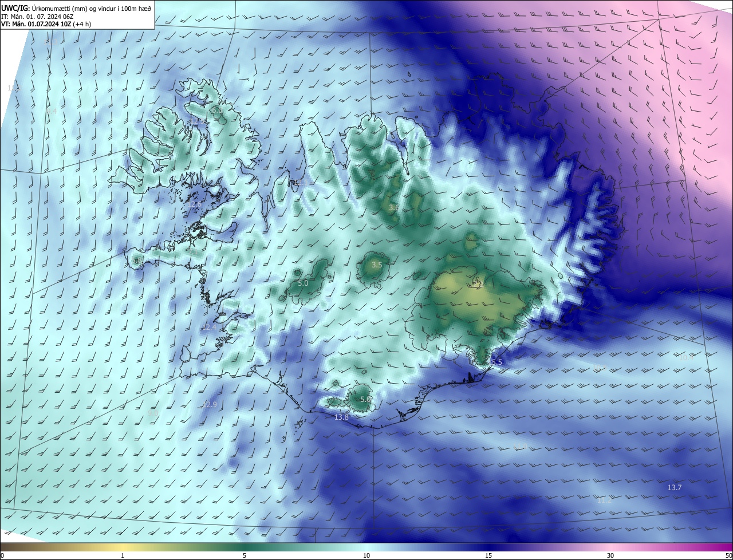Select the 'IT: Mán. 01. 07. 2024 06Z' line
Viewport: 733px width, 560px height.
point(37,16)
